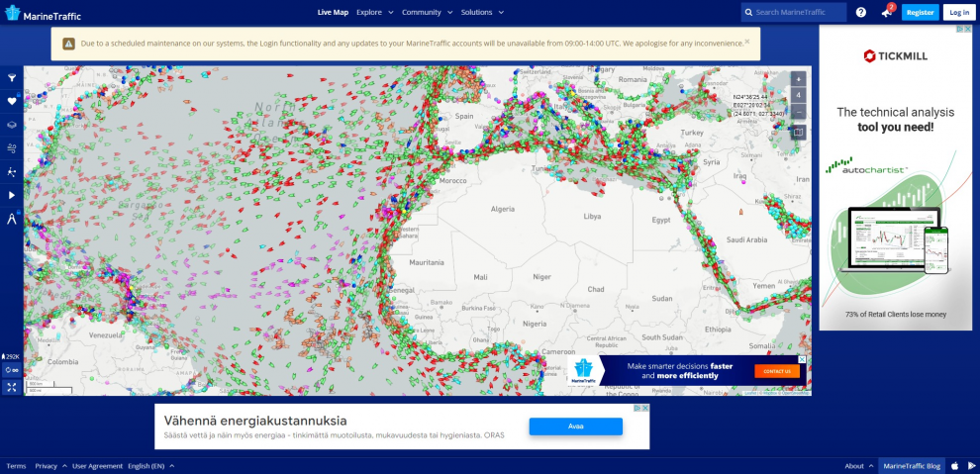Zoom in the map with plus
The image size is (980, 474).
coord(798,79)
